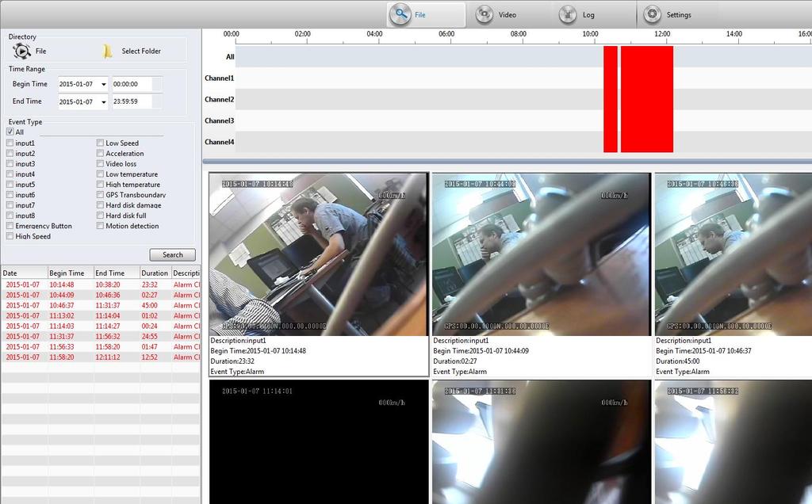Select the result row beginning 11:56:33

tap(101, 346)
